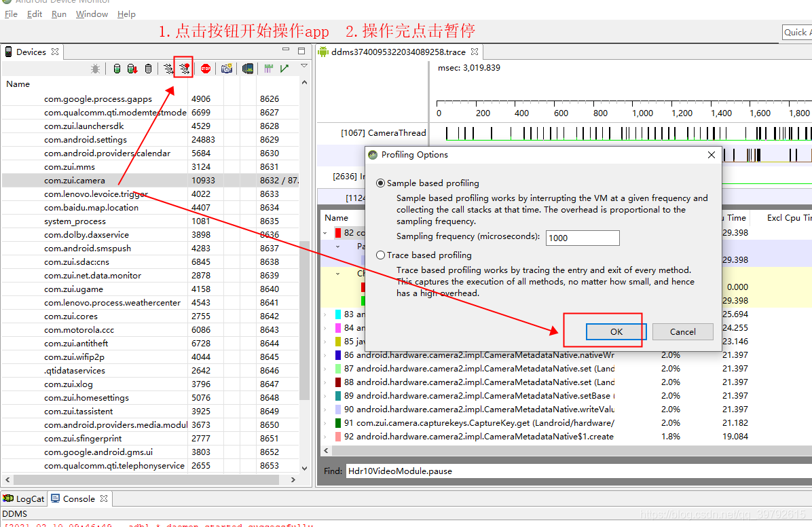Click the Start OpenGL Trace icon
This screenshot has height=527, width=812.
[x=284, y=69]
